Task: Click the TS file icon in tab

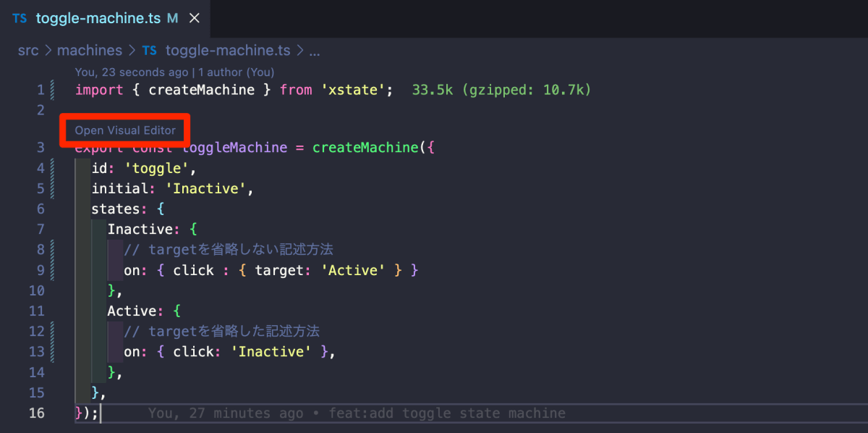Action: 20,19
